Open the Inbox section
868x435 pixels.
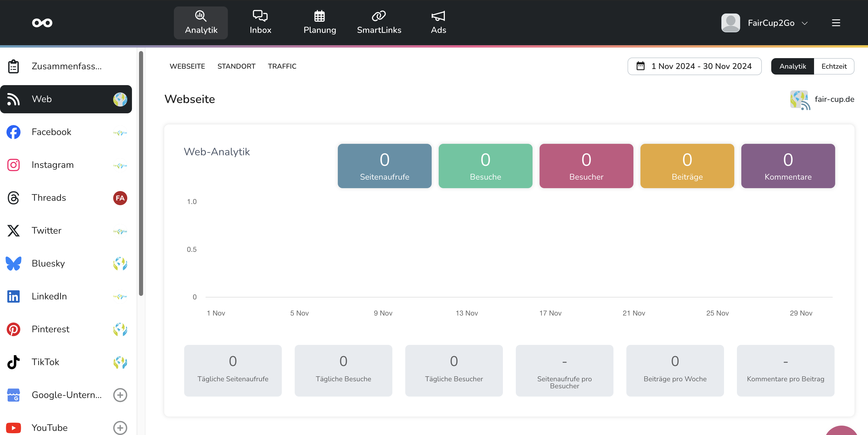(260, 23)
